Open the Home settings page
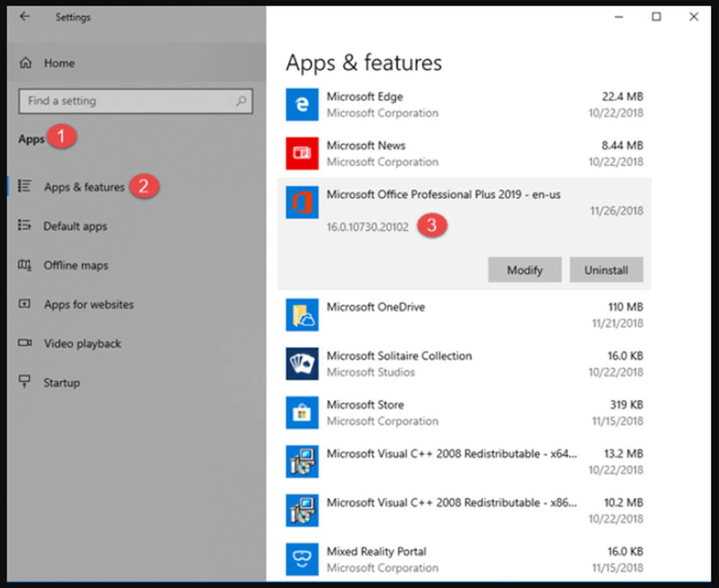719x588 pixels. (136, 63)
